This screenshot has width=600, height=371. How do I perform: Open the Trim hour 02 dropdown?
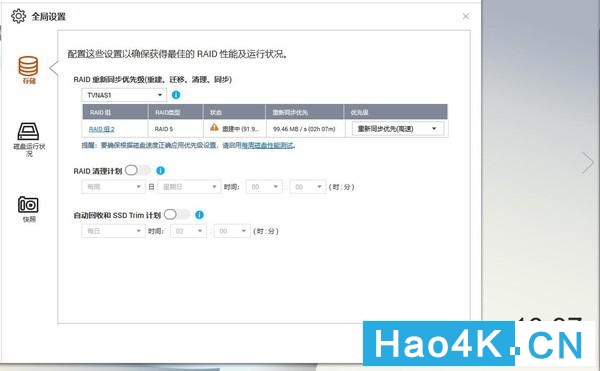pyautogui.click(x=188, y=231)
